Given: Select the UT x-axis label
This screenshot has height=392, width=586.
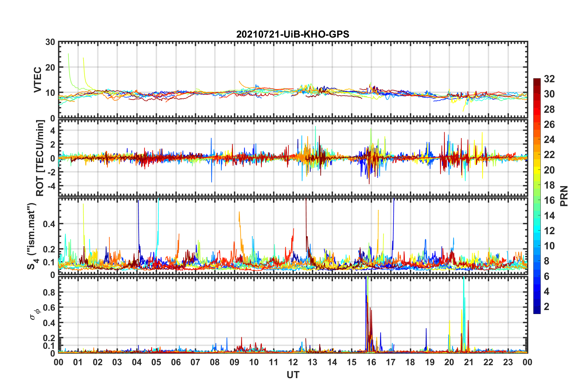Looking at the screenshot, I should point(293,375).
